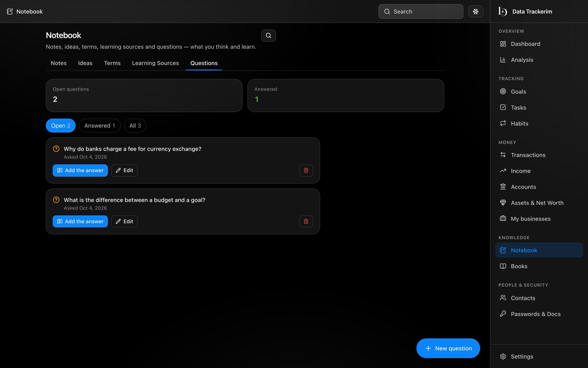Filter by Open 2 questions

pos(60,126)
